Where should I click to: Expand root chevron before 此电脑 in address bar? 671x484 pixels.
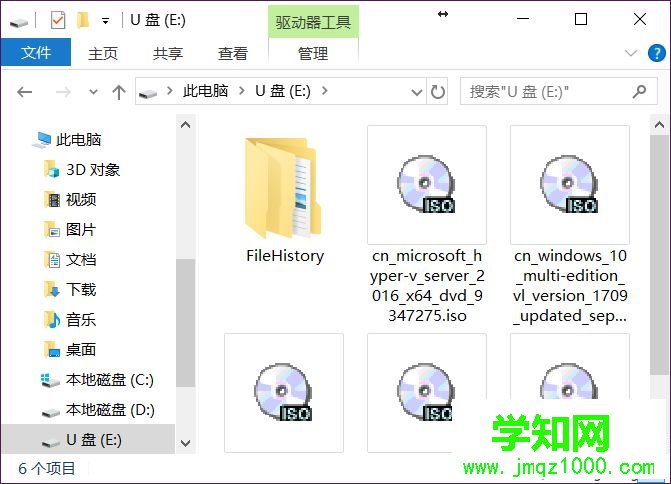click(x=170, y=91)
